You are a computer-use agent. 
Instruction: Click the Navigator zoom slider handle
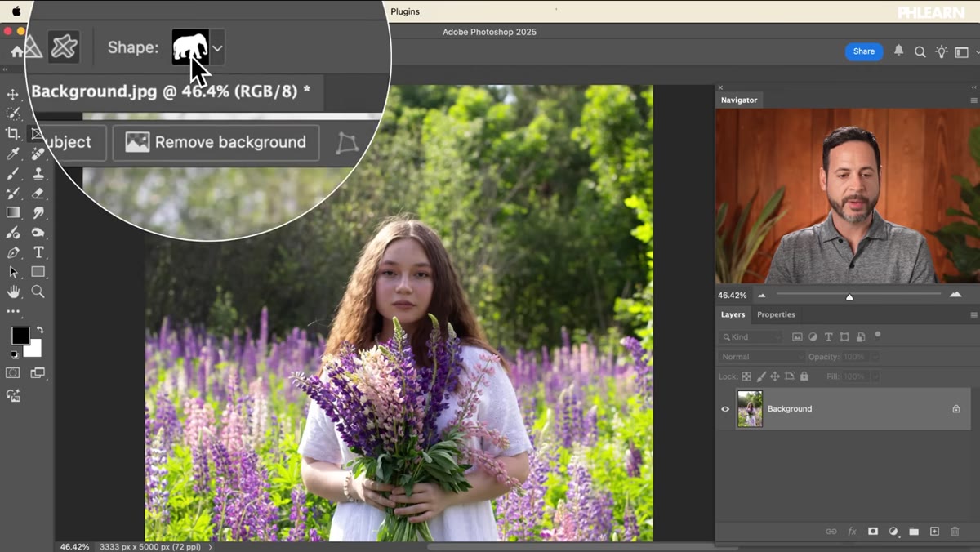[849, 296]
